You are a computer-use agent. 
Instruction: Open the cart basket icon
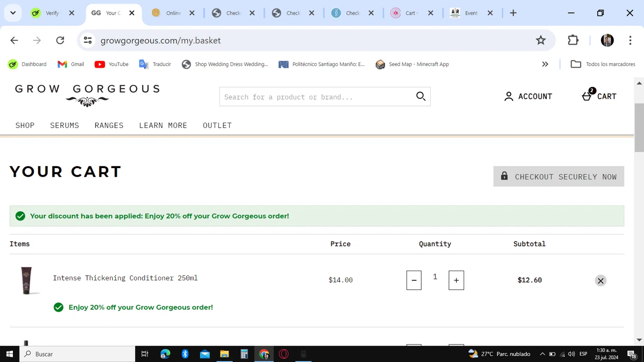587,96
